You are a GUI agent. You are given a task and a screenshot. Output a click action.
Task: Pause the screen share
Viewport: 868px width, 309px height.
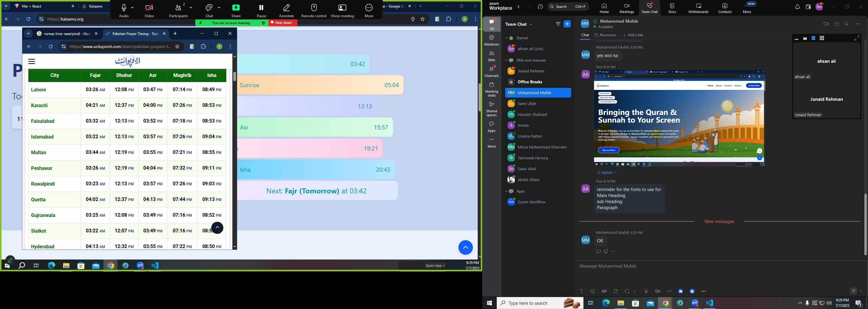[x=262, y=11]
